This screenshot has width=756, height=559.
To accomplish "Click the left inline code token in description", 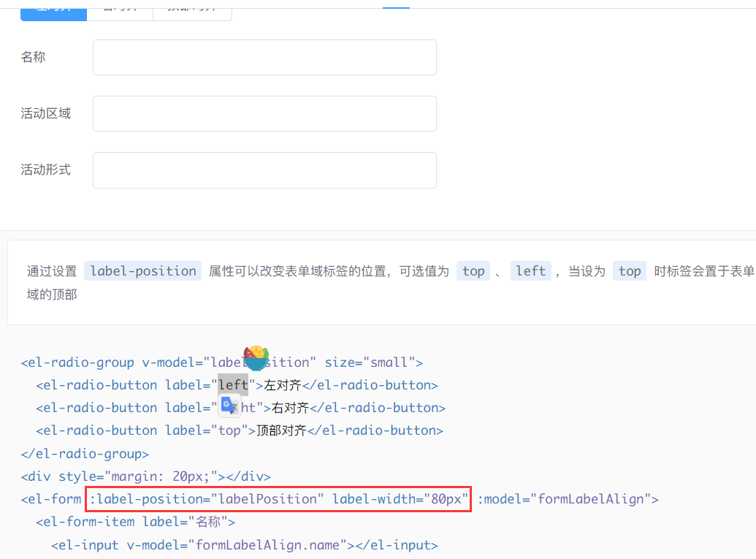I will click(530, 270).
